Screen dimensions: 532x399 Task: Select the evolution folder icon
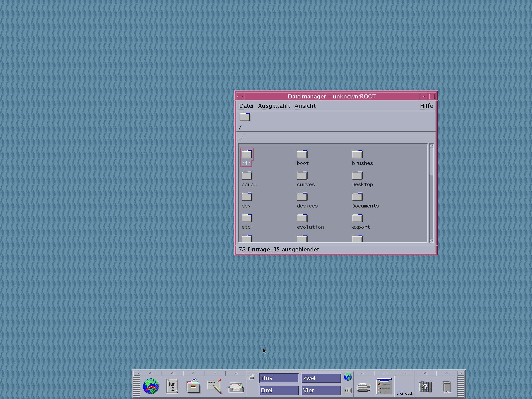tap(302, 218)
